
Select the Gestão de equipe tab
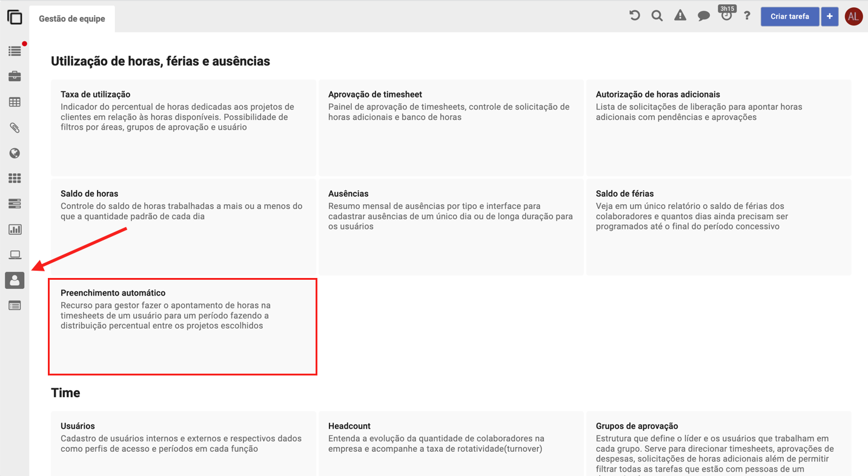click(72, 19)
